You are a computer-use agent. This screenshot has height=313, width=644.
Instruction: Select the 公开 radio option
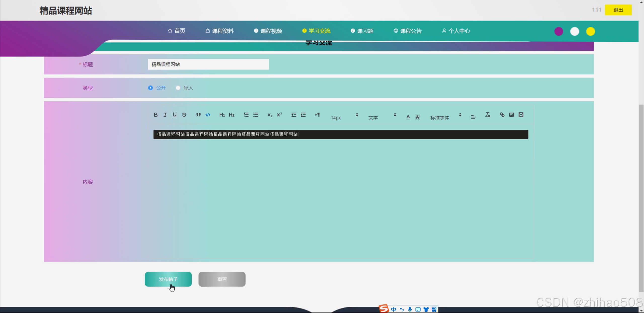[x=150, y=88]
